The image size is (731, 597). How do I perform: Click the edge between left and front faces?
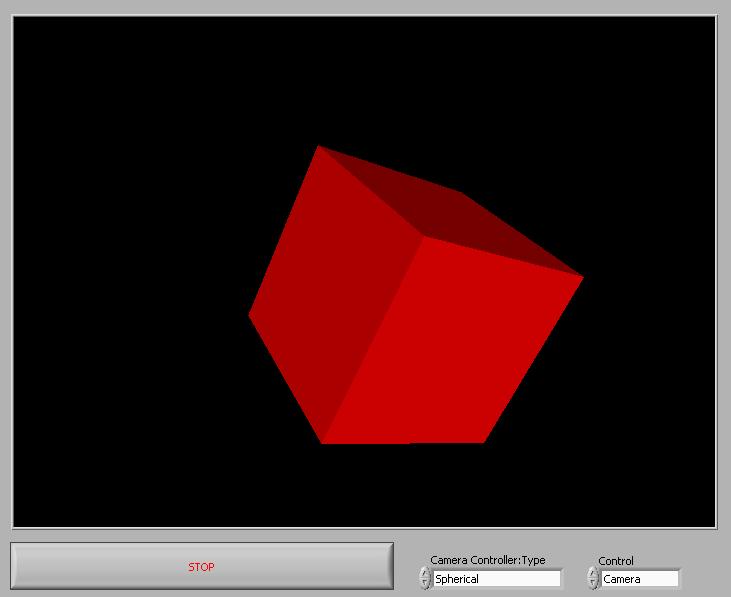tap(372, 340)
